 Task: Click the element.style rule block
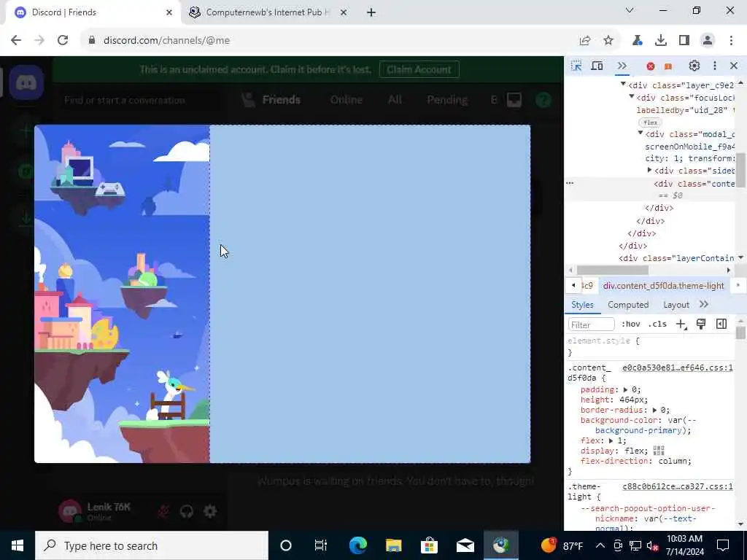click(x=649, y=346)
